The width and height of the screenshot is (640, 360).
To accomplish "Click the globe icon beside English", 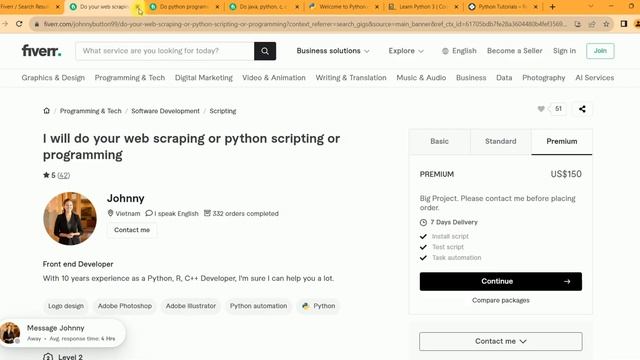I will (x=445, y=51).
